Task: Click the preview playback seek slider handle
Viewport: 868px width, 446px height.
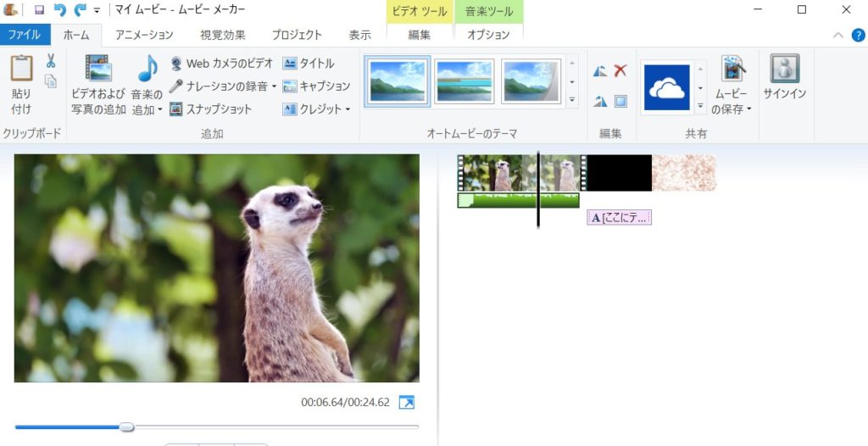Action: (x=127, y=426)
